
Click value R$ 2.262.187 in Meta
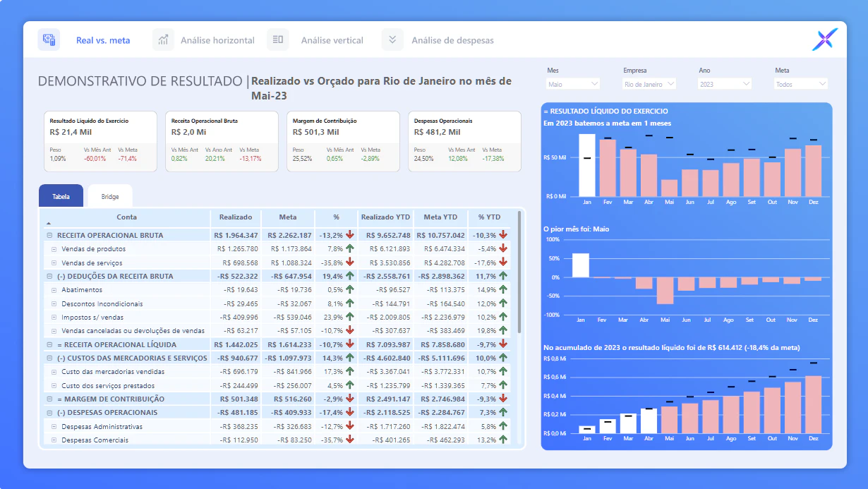pyautogui.click(x=289, y=235)
